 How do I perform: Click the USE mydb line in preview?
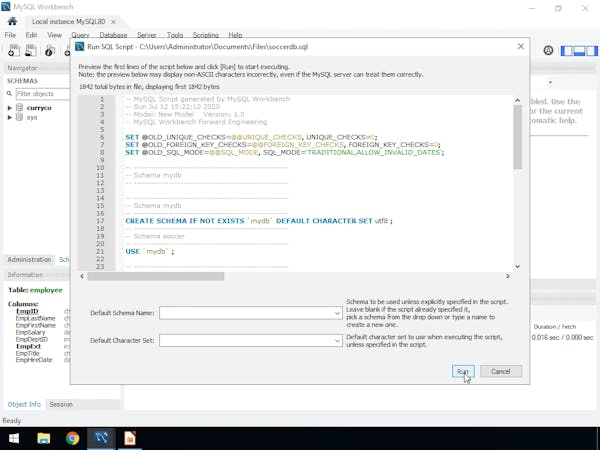pyautogui.click(x=150, y=251)
